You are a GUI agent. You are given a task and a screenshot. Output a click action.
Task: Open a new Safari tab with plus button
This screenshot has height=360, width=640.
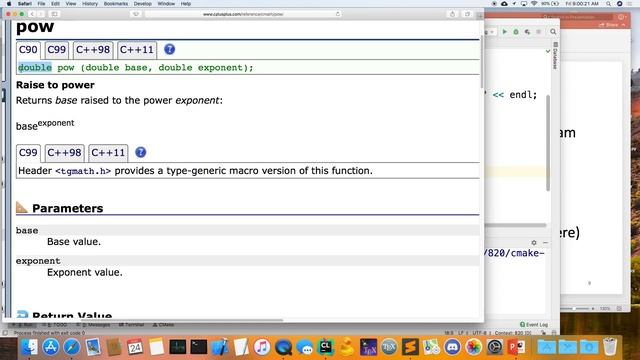tap(480, 16)
